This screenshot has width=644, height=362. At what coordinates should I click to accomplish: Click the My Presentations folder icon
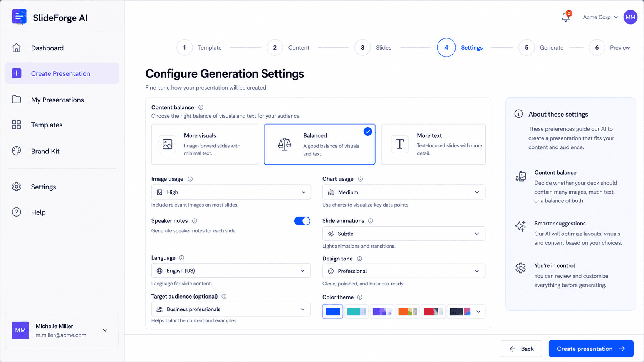[x=17, y=100]
